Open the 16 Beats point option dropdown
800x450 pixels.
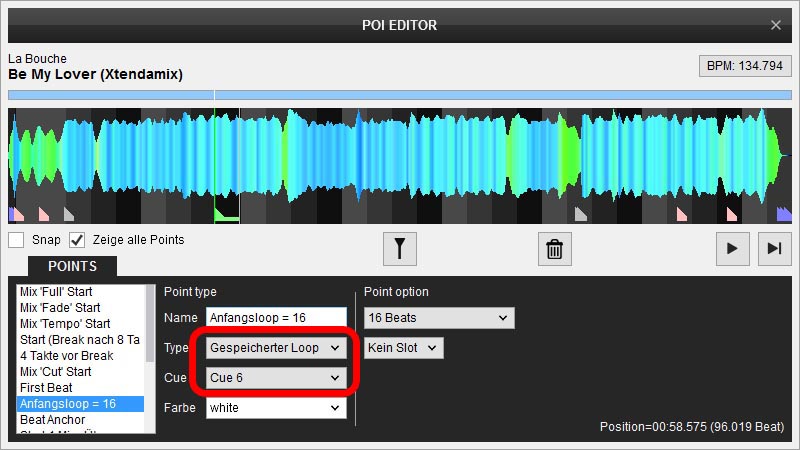tap(439, 318)
